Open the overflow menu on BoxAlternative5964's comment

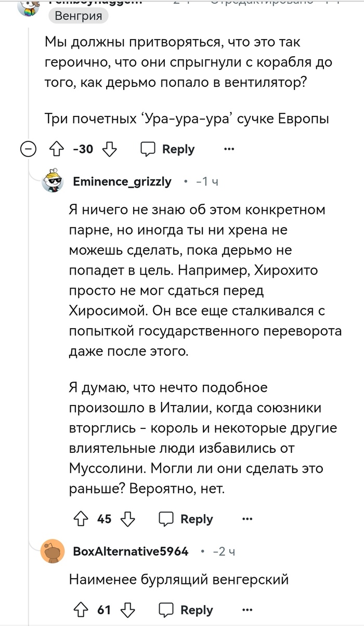(x=246, y=609)
